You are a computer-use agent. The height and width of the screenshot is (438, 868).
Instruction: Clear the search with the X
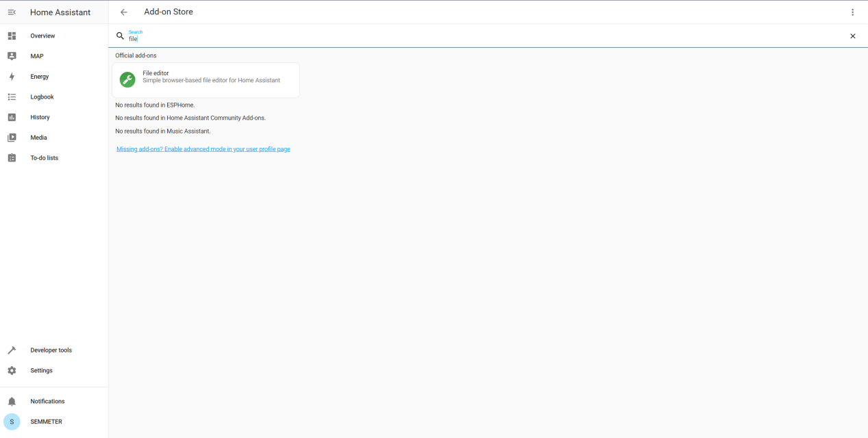[853, 36]
